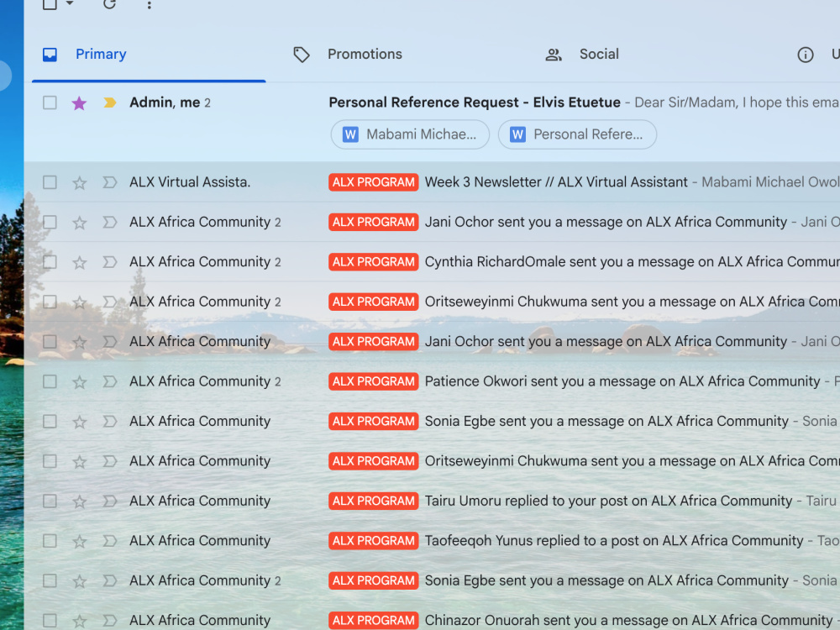Select the checkbox for the Chinazor Onuorah email
This screenshot has width=840, height=630.
[x=50, y=621]
